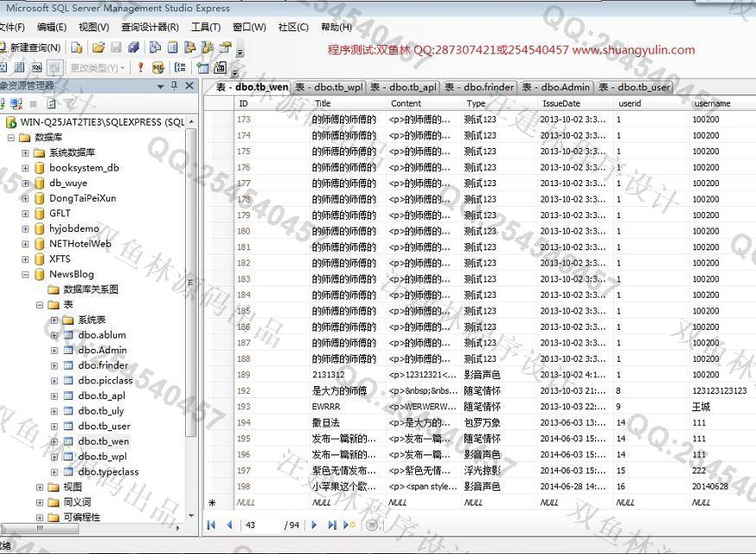Open Template Explorer toolbar icon

point(208,48)
